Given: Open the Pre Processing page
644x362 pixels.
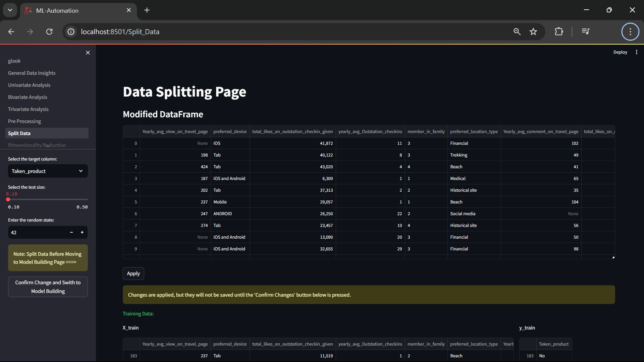Looking at the screenshot, I should tap(24, 121).
